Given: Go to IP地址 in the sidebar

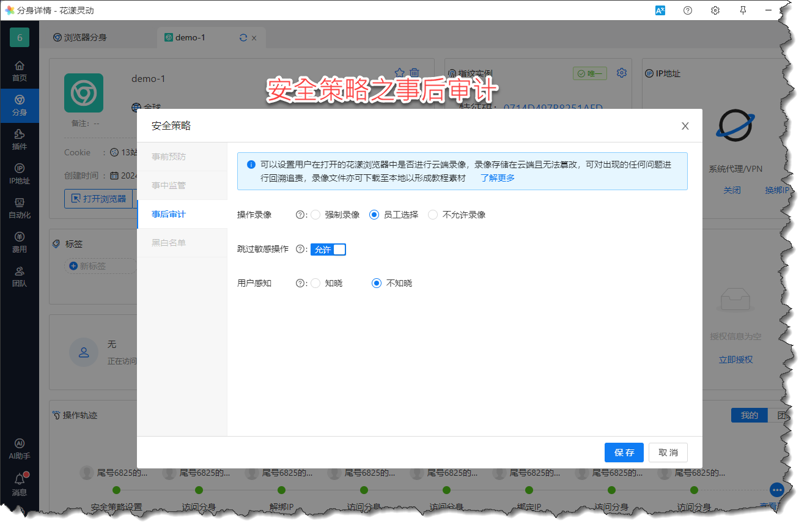Looking at the screenshot, I should tap(20, 173).
